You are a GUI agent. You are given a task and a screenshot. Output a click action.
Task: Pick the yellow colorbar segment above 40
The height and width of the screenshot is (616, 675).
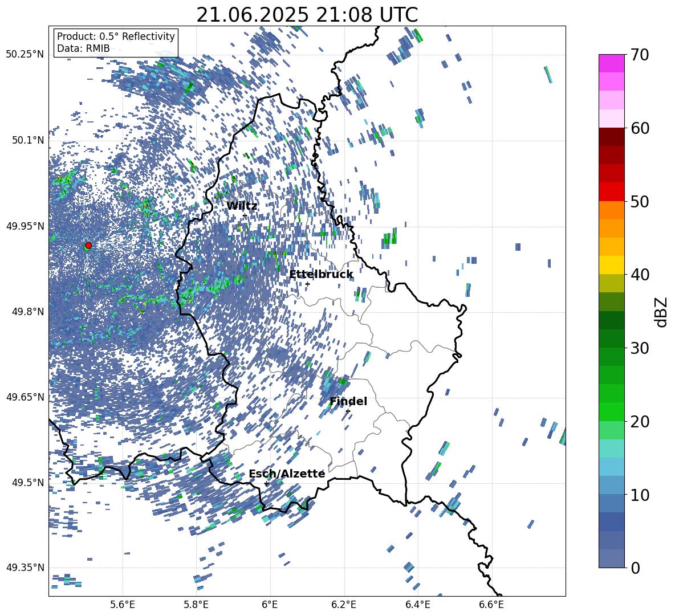click(x=611, y=265)
